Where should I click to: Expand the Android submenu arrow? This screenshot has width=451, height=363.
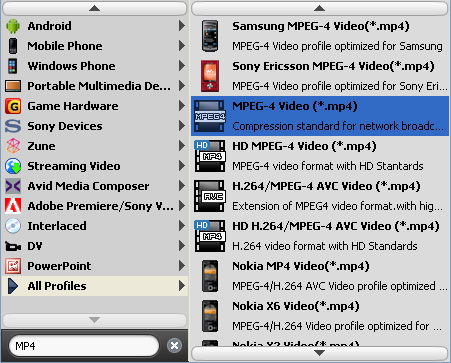click(x=182, y=26)
